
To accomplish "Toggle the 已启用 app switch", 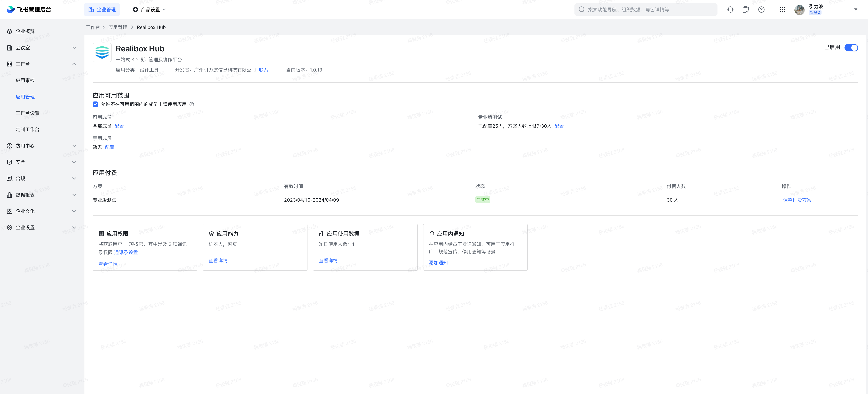I will [851, 48].
